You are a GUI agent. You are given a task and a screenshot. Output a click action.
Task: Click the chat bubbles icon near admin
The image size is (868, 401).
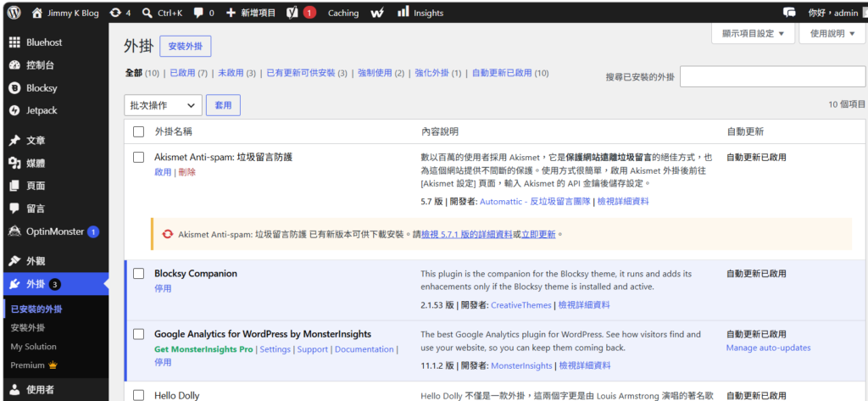(789, 12)
